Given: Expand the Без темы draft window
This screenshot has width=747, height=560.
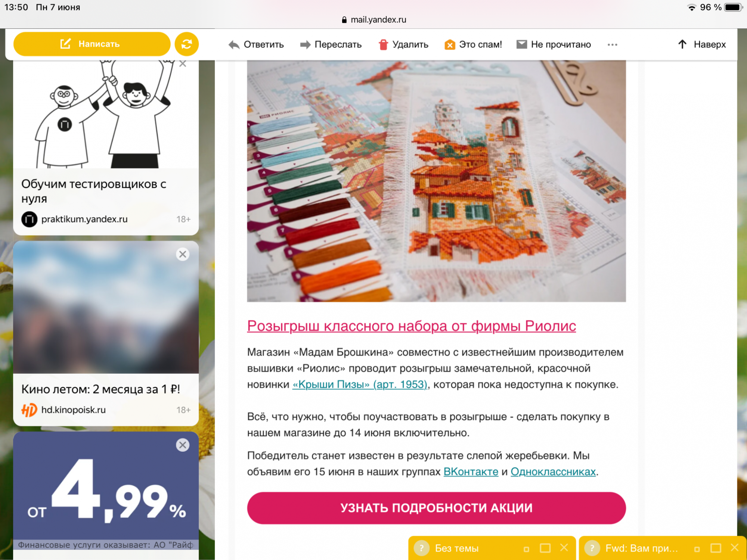Looking at the screenshot, I should click(545, 548).
